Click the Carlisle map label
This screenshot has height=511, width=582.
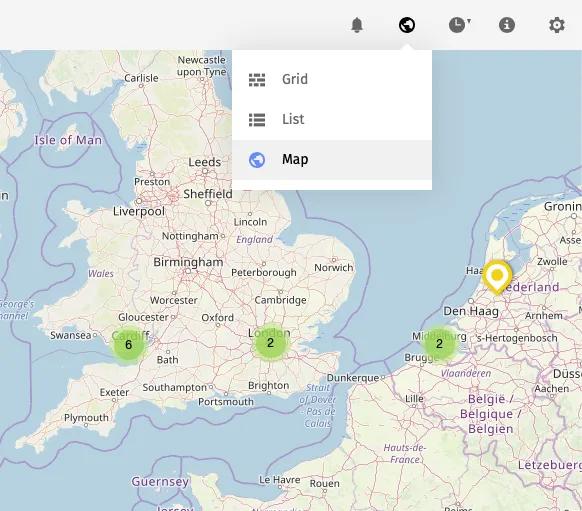[141, 78]
